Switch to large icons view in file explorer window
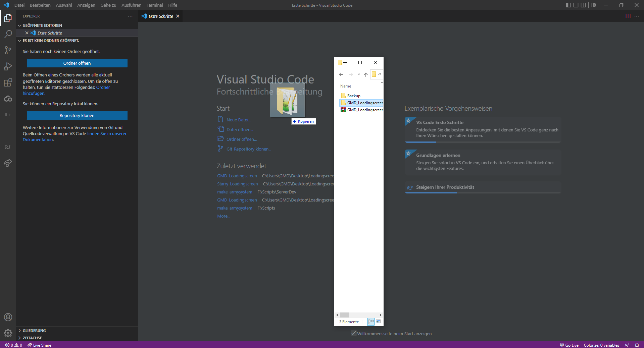Image resolution: width=644 pixels, height=348 pixels. pos(378,322)
